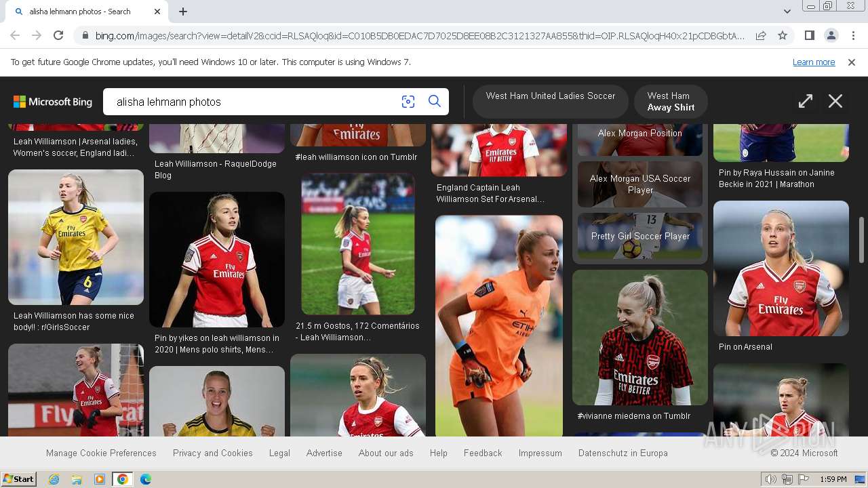Open Advertise footer link
Viewport: 868px width, 488px height.
[324, 453]
